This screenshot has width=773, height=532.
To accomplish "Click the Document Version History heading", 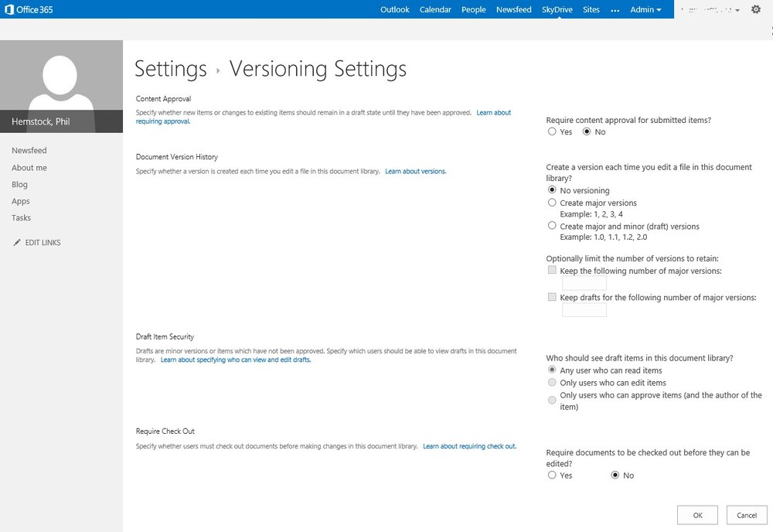I will tap(176, 157).
